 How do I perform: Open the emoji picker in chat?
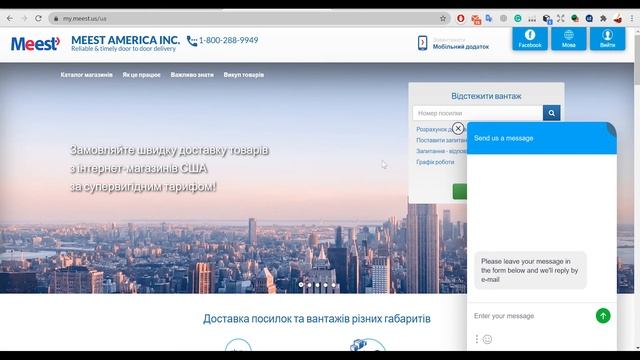[487, 339]
